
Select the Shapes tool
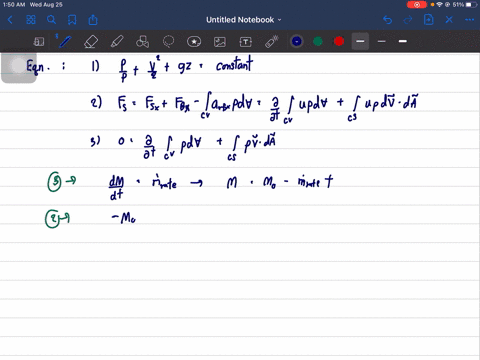point(142,42)
